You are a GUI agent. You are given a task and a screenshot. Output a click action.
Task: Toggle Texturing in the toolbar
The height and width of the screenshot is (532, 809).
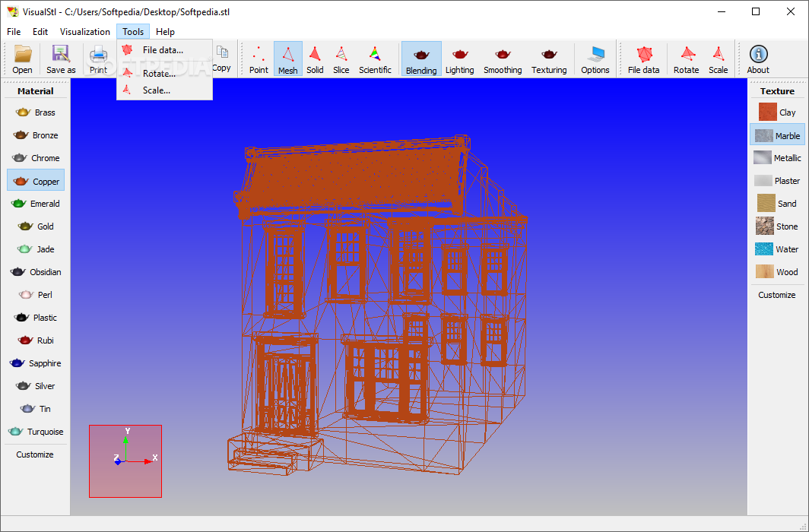549,59
